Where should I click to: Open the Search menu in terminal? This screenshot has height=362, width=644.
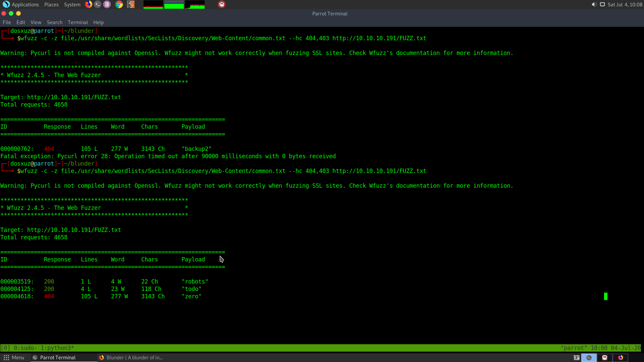coord(54,22)
